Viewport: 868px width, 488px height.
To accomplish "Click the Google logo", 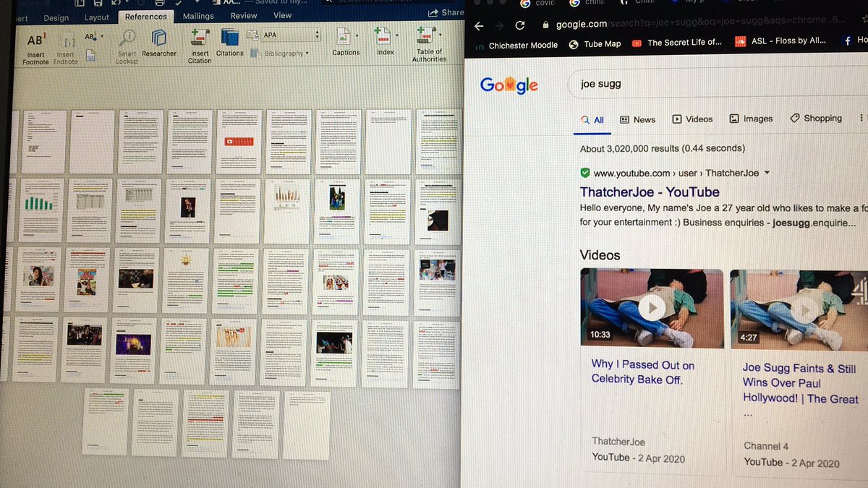I will [x=509, y=85].
